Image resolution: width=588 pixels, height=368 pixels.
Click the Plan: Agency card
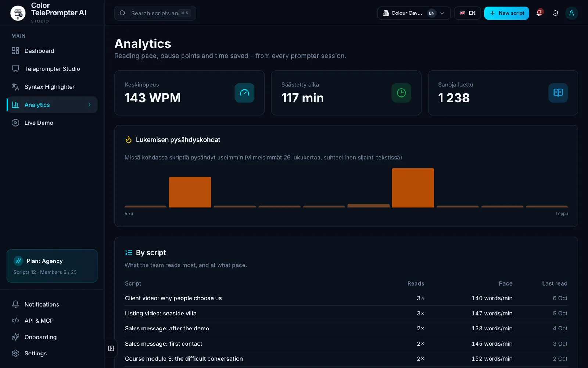point(52,266)
